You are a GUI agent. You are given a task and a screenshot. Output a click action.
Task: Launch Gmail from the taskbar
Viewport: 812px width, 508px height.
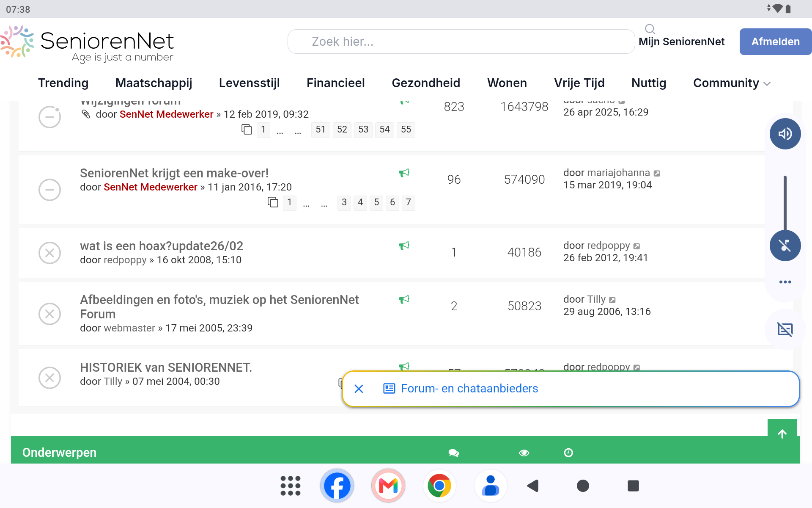[x=388, y=486]
